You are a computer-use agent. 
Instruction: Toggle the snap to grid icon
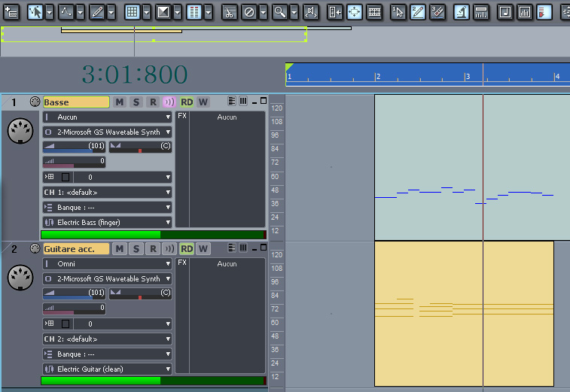click(133, 12)
